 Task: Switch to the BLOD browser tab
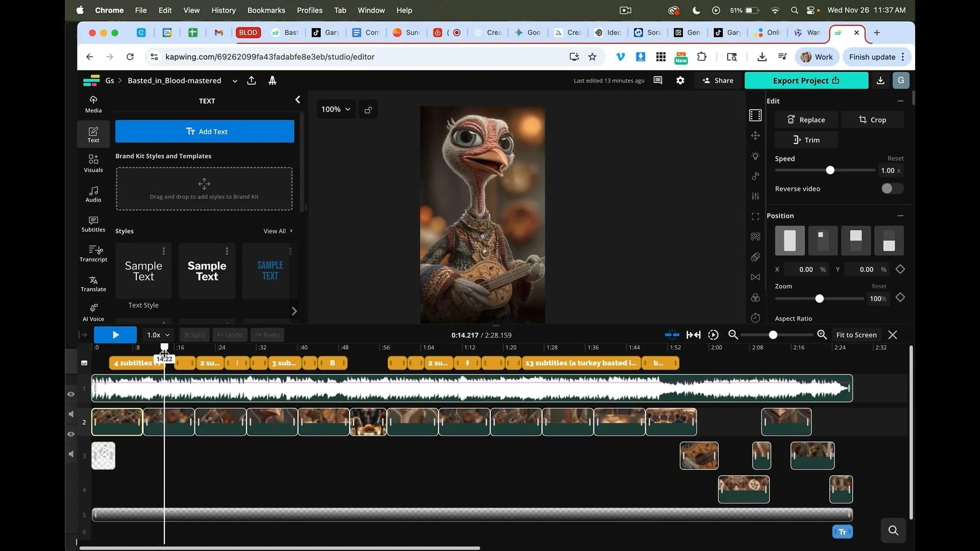tap(248, 33)
